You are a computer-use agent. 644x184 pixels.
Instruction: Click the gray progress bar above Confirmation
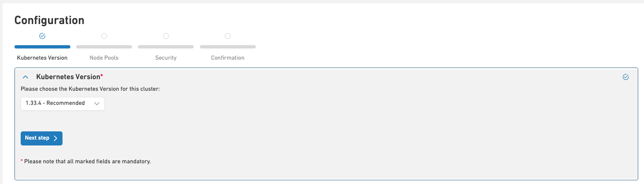pyautogui.click(x=228, y=47)
